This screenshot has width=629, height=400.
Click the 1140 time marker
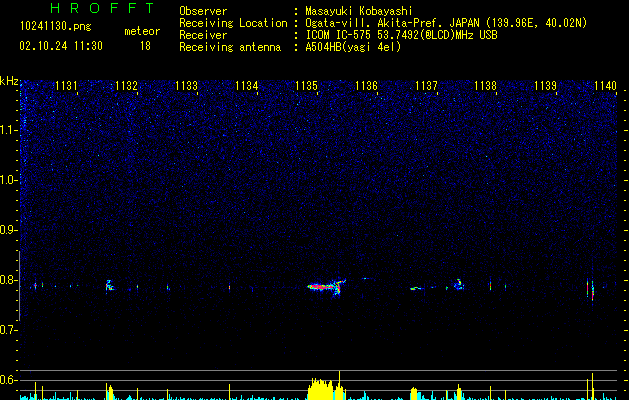point(605,86)
